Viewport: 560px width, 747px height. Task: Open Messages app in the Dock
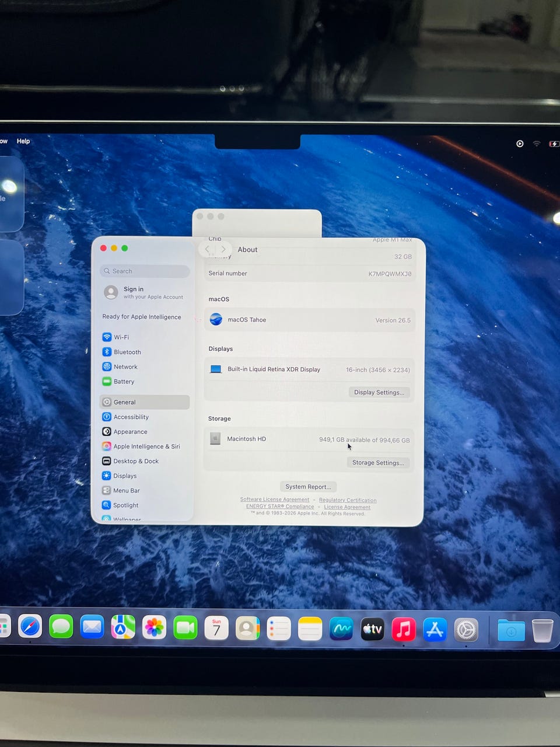click(61, 627)
